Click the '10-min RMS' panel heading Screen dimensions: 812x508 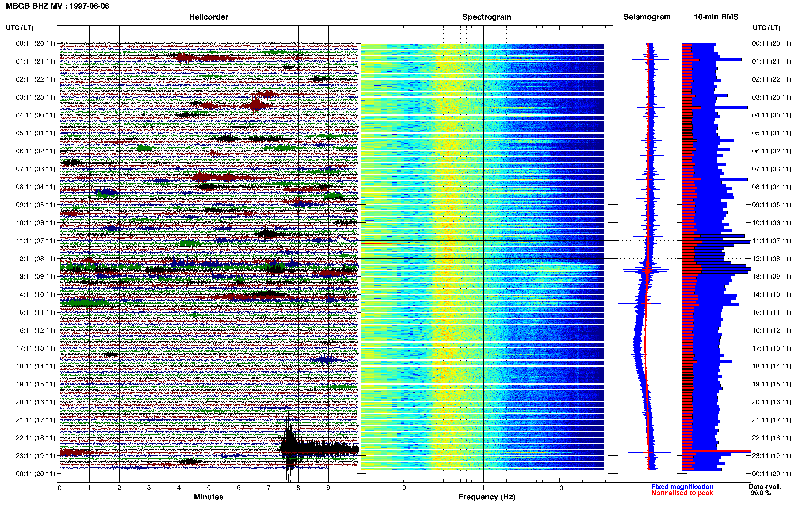pyautogui.click(x=716, y=17)
